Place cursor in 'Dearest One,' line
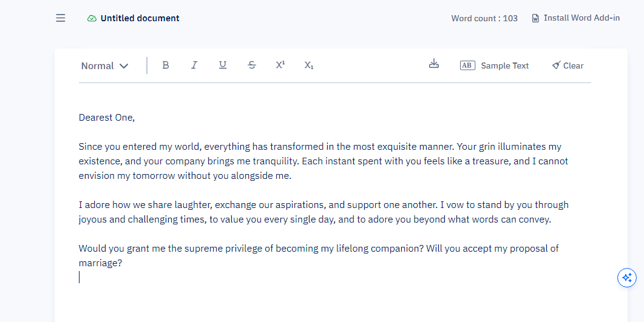Viewport: 644px width, 322px height. pyautogui.click(x=107, y=118)
